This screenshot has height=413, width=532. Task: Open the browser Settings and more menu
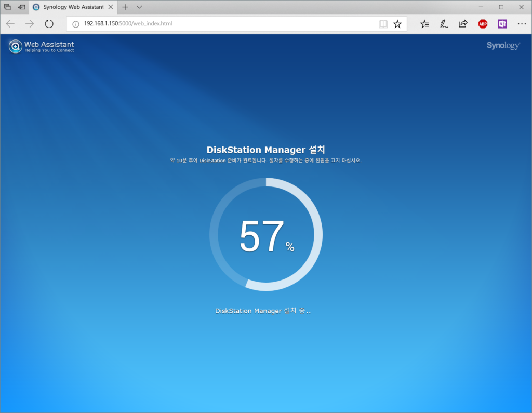(522, 24)
